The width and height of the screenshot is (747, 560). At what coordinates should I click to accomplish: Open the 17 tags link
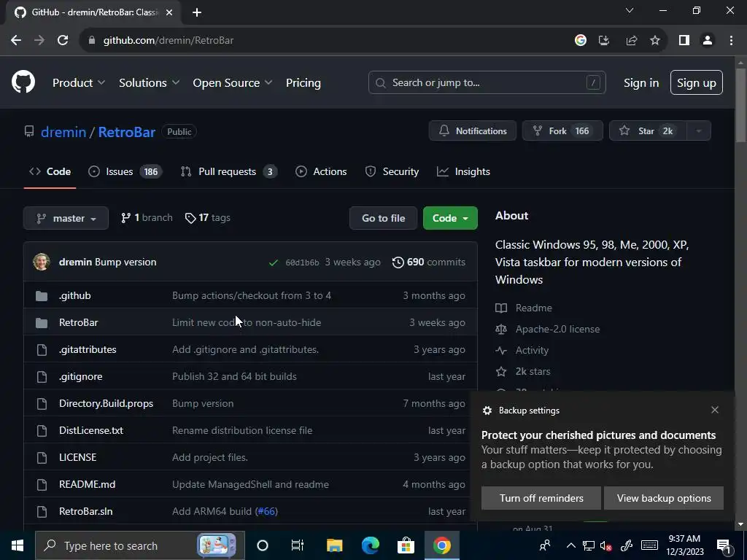[208, 218]
